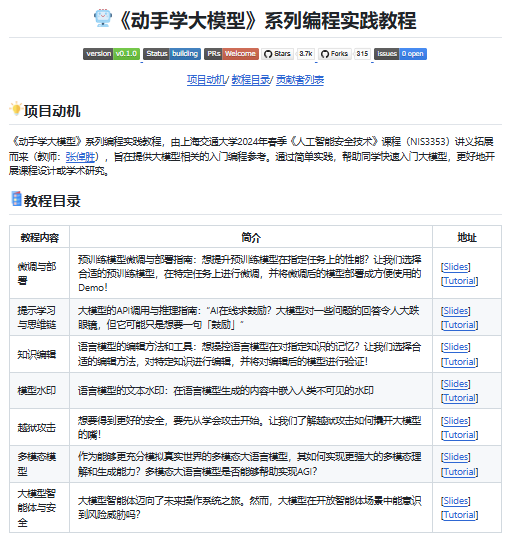Click the 地址 column header
Screen dimensions: 508x535
click(467, 237)
